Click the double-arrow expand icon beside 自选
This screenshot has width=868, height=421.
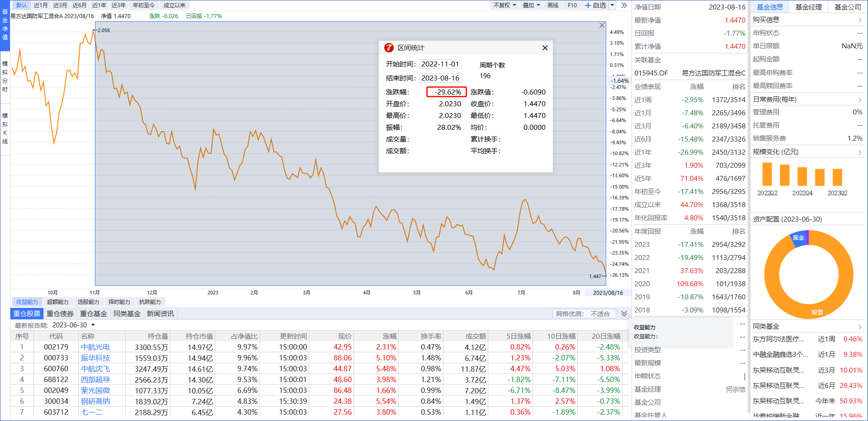pos(624,5)
